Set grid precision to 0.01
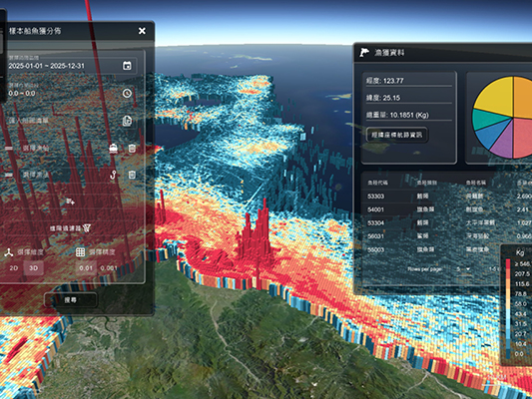The width and height of the screenshot is (532, 399). 86,268
